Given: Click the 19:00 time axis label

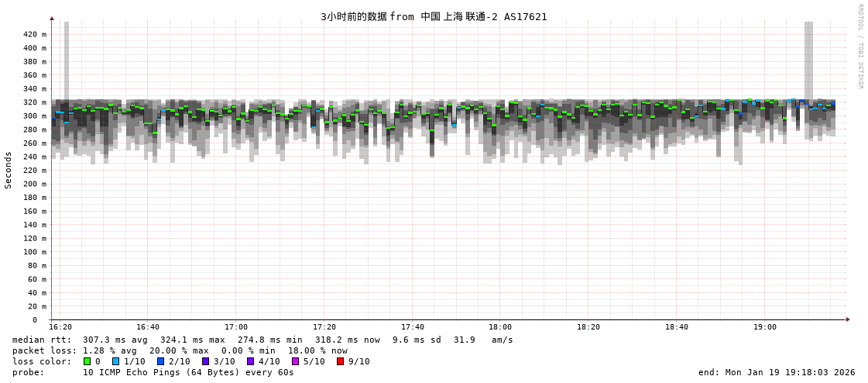Looking at the screenshot, I should coord(764,327).
